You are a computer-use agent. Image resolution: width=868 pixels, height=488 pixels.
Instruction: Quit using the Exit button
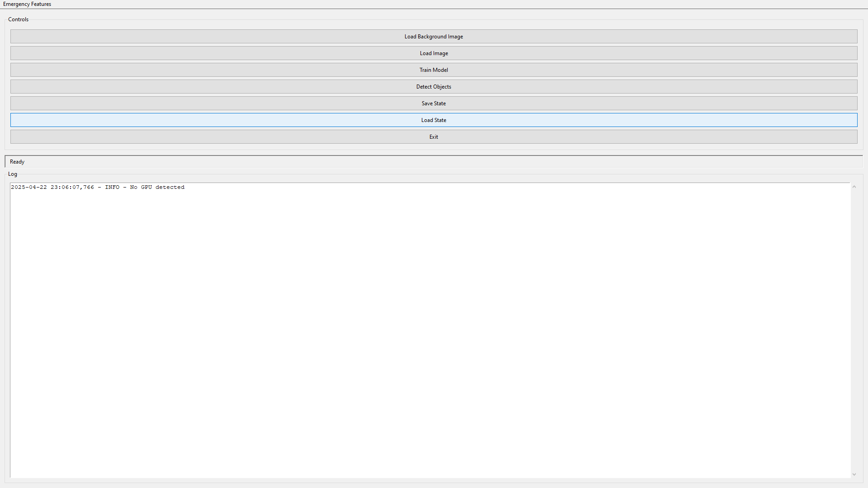click(x=434, y=137)
